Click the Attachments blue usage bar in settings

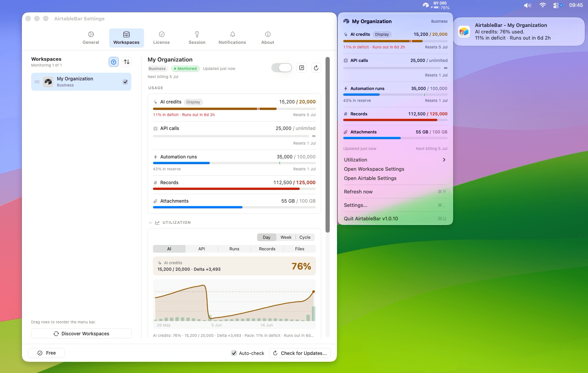pos(234,207)
